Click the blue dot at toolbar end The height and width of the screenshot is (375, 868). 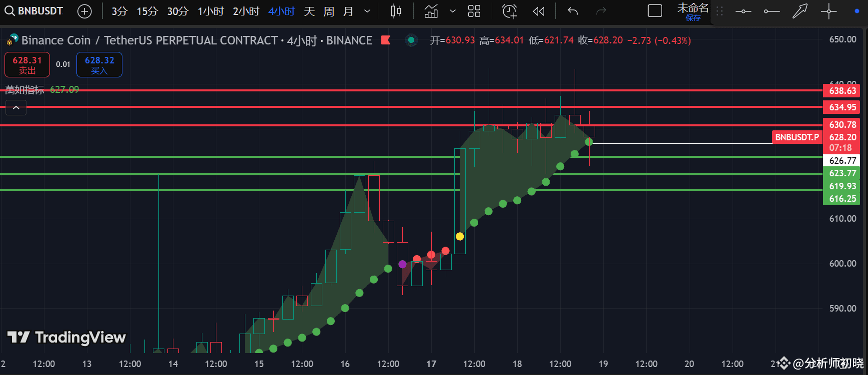[x=857, y=11]
